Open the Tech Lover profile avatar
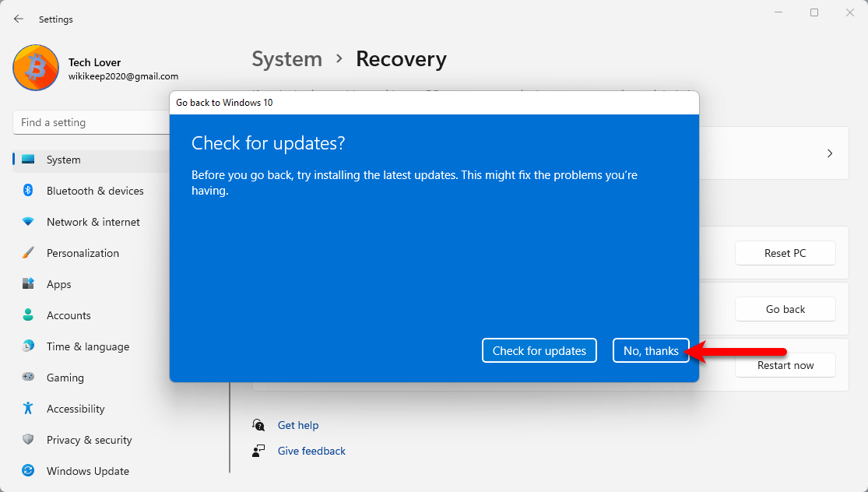The width and height of the screenshot is (868, 492). [36, 68]
